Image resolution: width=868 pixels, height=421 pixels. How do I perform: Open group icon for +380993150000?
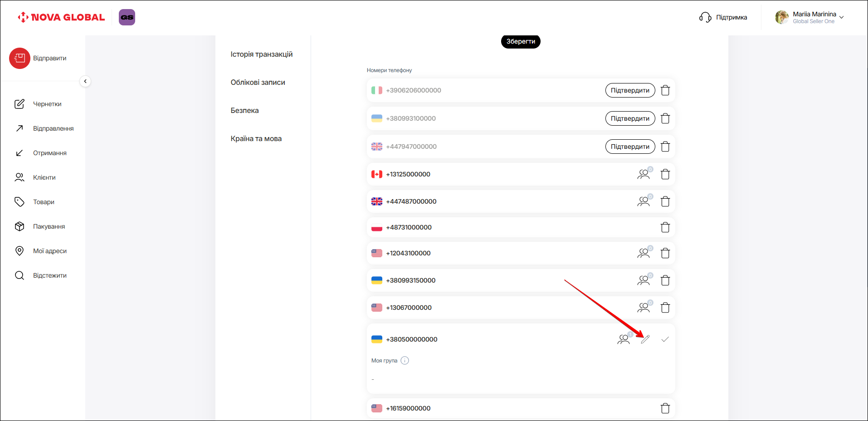pos(644,280)
